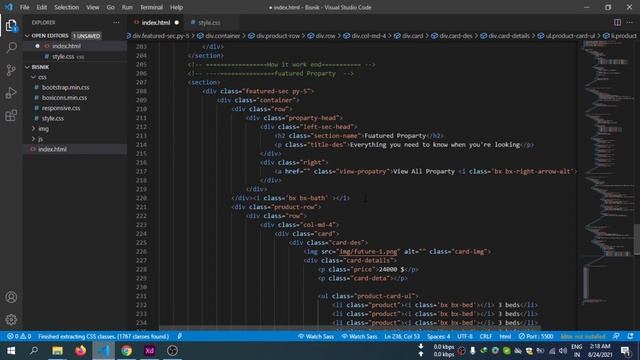640x360 pixels.
Task: Open the Run and Debug view
Action: pyautogui.click(x=11, y=93)
